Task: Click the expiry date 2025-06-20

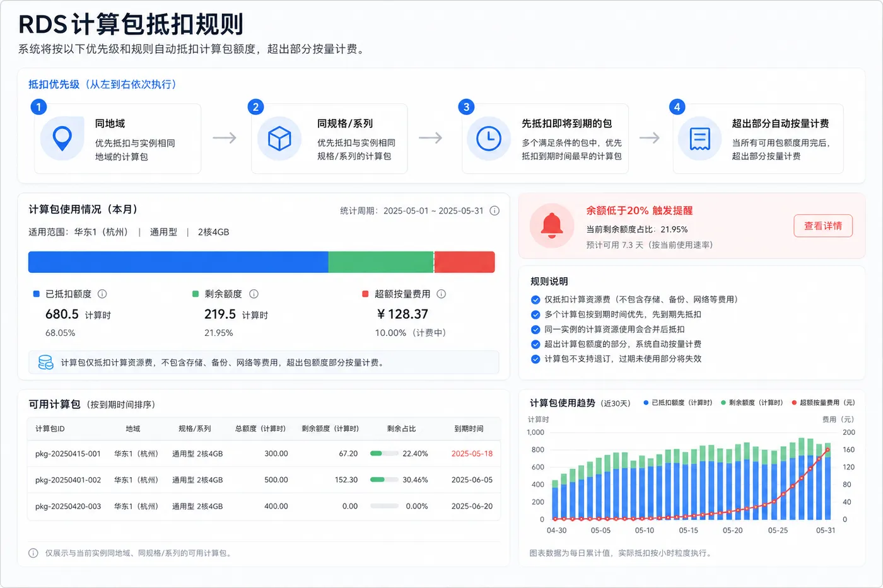Action: click(472, 507)
